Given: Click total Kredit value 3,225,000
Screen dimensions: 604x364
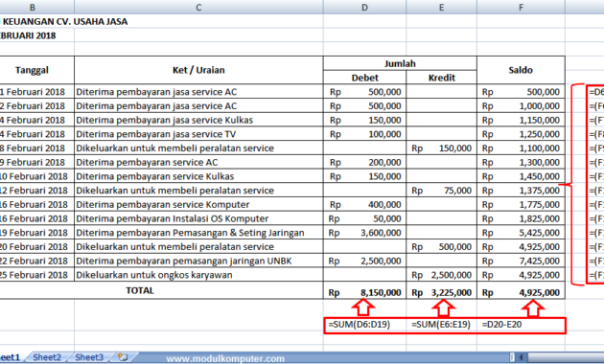Looking at the screenshot, I should click(441, 292).
